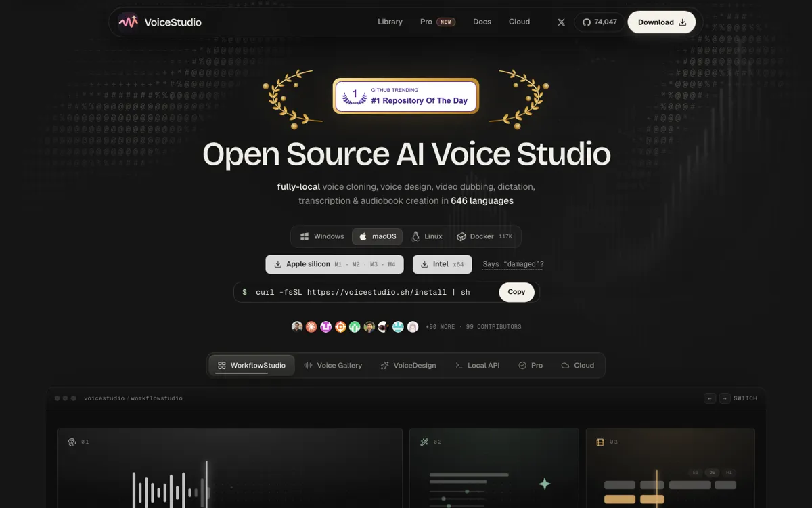Open the Docs nav link
Image resolution: width=812 pixels, height=508 pixels.
[x=482, y=22]
